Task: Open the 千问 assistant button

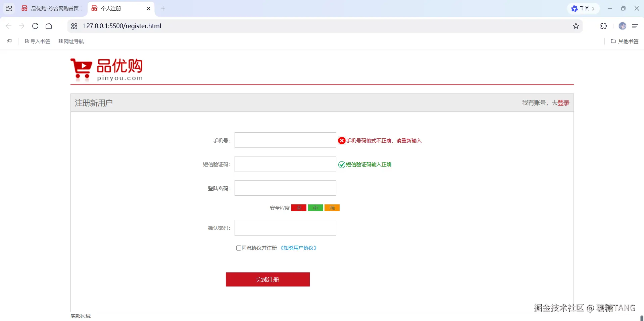Action: pyautogui.click(x=583, y=8)
